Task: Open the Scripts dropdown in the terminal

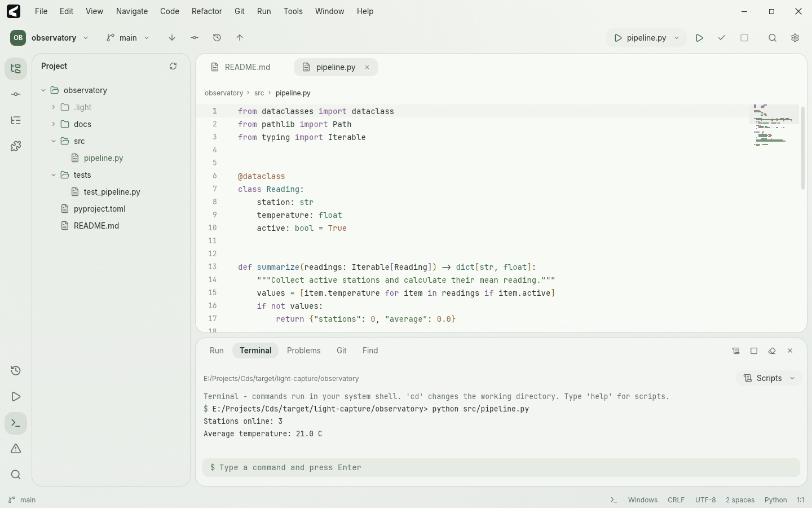Action: pos(769,378)
